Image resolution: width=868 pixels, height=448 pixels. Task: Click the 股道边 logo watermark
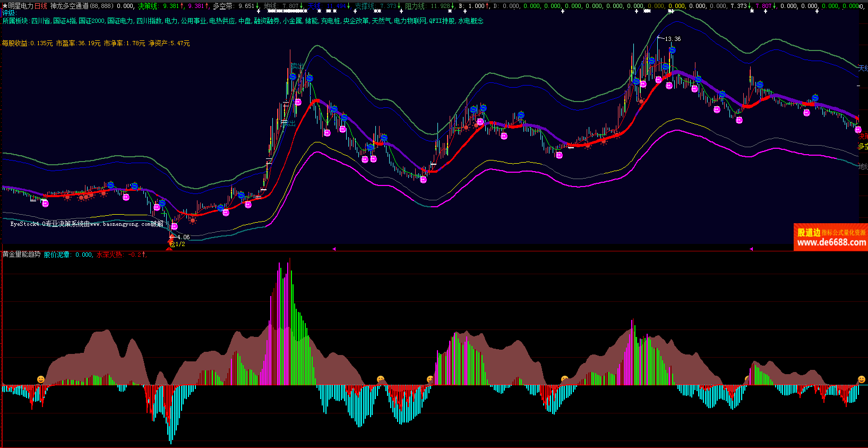[809, 232]
